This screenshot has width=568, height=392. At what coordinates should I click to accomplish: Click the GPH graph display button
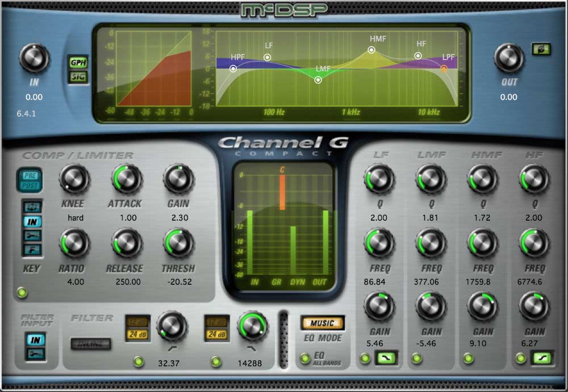tap(78, 62)
